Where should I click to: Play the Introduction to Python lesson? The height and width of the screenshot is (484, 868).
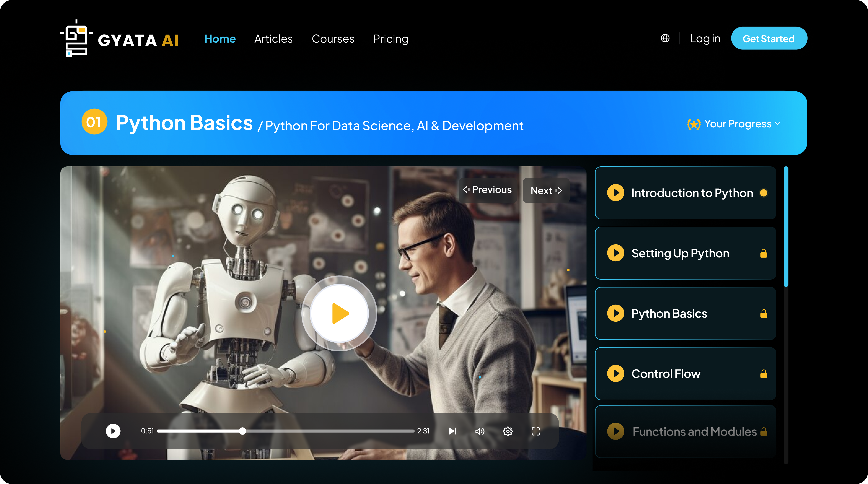click(x=616, y=193)
